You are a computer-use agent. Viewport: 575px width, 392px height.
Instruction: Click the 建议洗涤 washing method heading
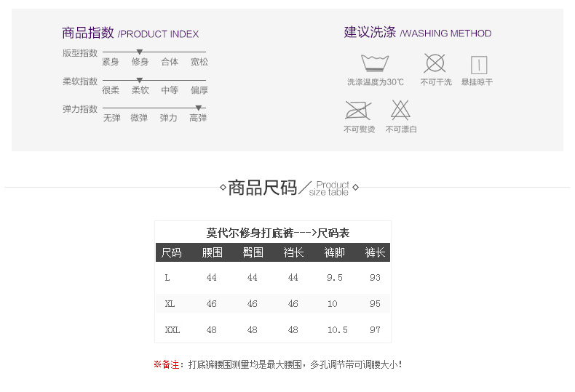pos(370,32)
